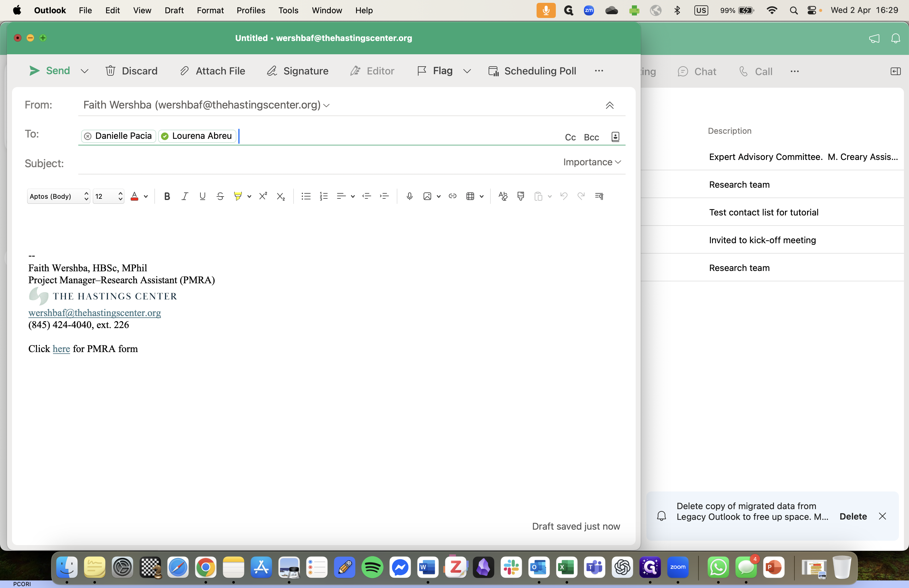Select 'Test contact list for tutorial' row
Viewport: 909px width, 588px height.
772,212
